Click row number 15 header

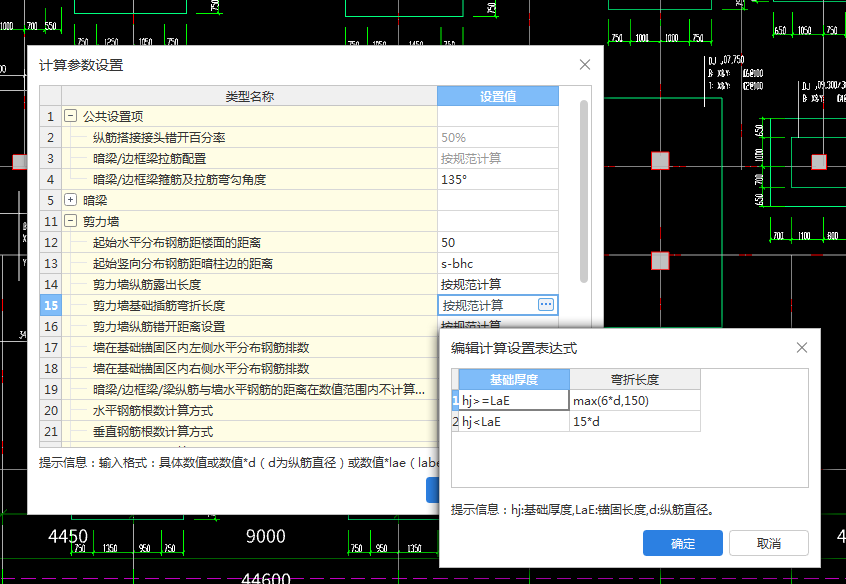[x=51, y=305]
